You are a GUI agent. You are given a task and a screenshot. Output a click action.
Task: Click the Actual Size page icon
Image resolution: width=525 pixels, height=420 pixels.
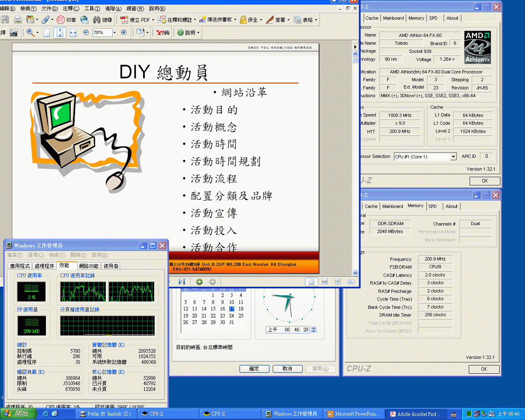(x=47, y=32)
